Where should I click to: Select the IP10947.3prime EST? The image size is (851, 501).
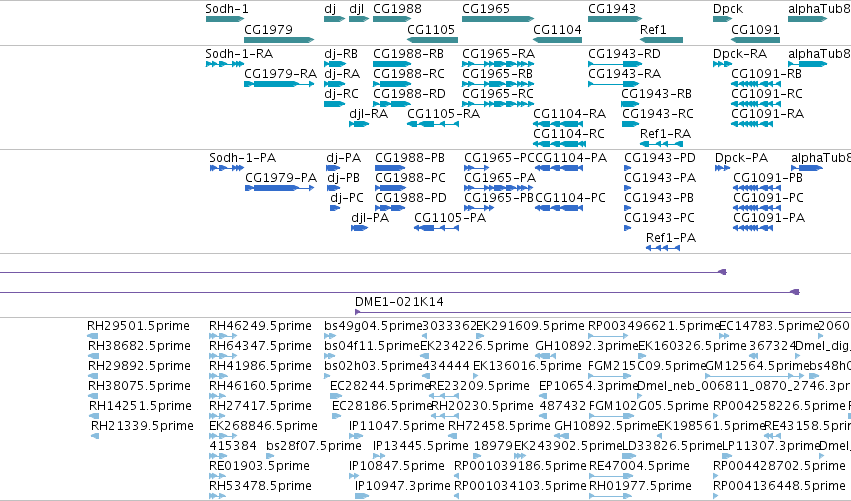tap(361, 496)
